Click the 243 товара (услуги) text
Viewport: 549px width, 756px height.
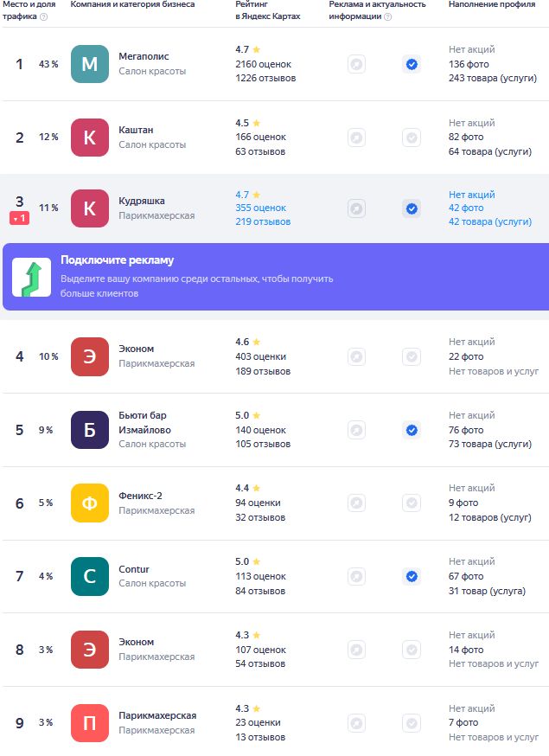[x=493, y=78]
